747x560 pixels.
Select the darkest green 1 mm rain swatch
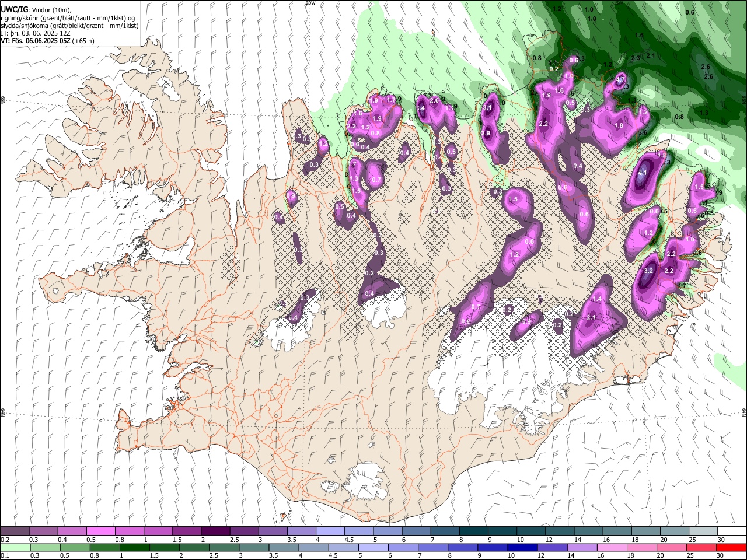tap(134, 547)
